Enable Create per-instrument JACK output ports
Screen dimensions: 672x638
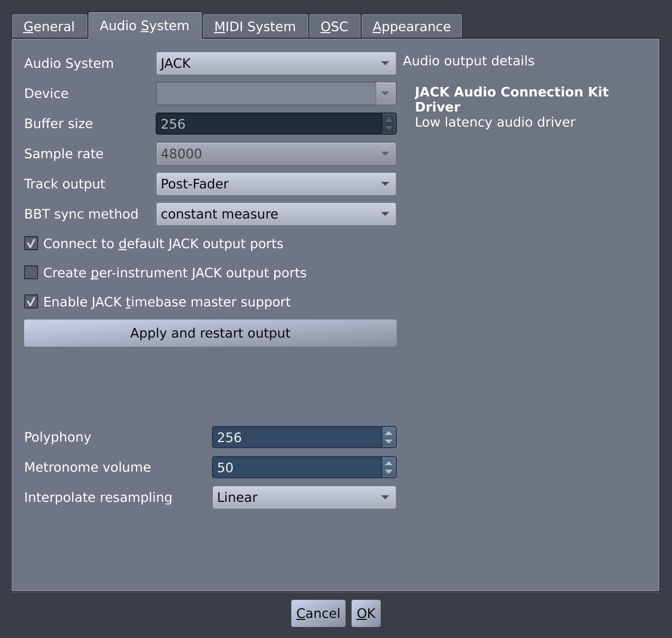pyautogui.click(x=31, y=272)
